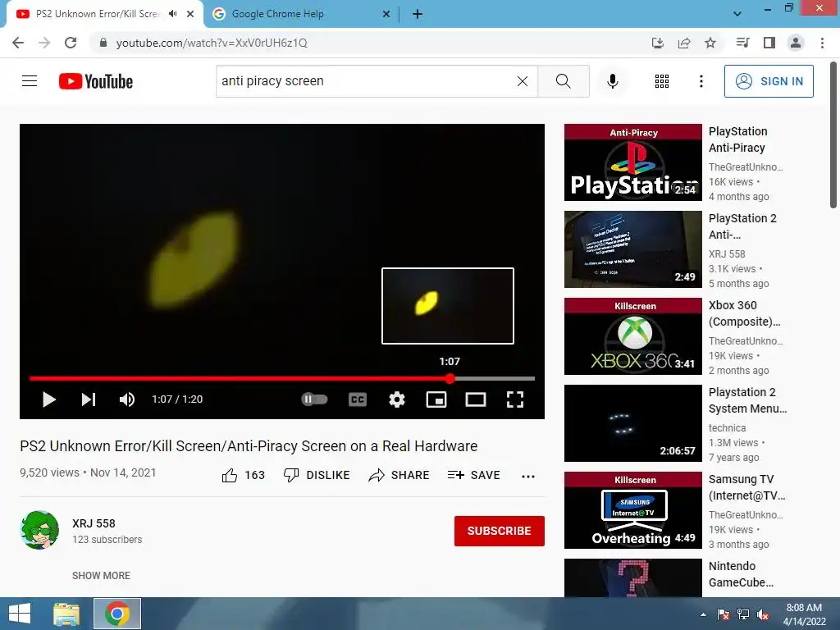This screenshot has width=840, height=630.
Task: Reload the page
Action: pyautogui.click(x=71, y=43)
